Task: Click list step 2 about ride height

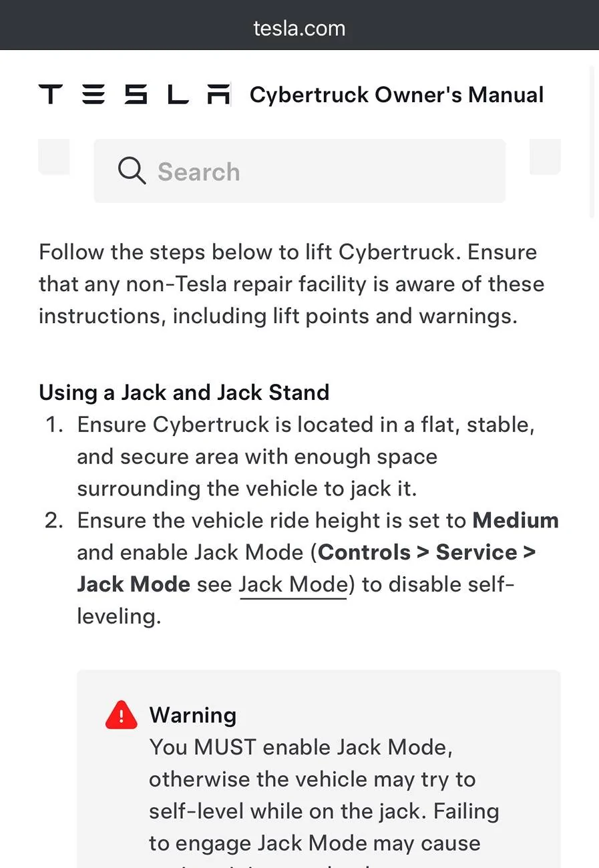Action: click(x=302, y=568)
